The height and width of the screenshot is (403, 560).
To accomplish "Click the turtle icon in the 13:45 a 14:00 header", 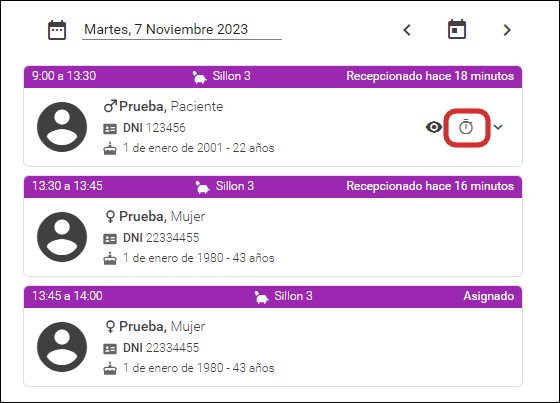I will (x=261, y=297).
